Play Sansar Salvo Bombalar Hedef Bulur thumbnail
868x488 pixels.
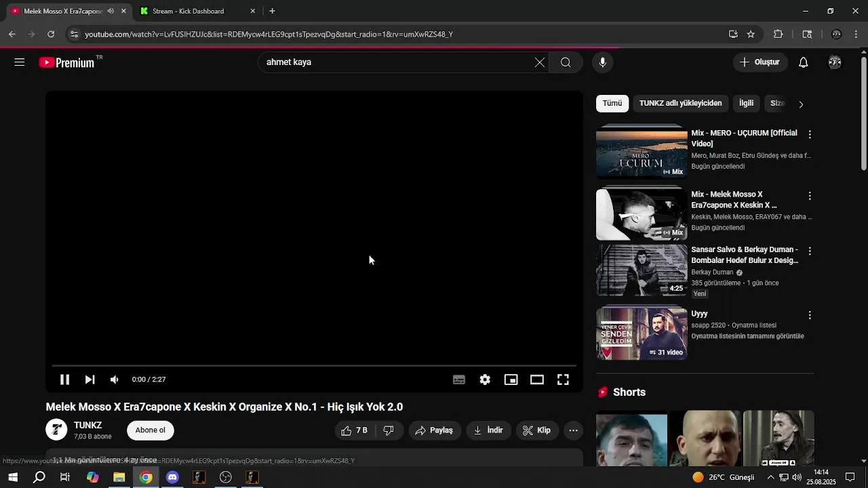click(x=642, y=270)
